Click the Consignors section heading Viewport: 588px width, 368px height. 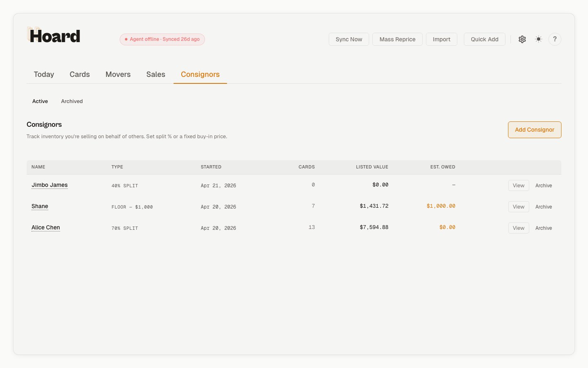point(44,124)
